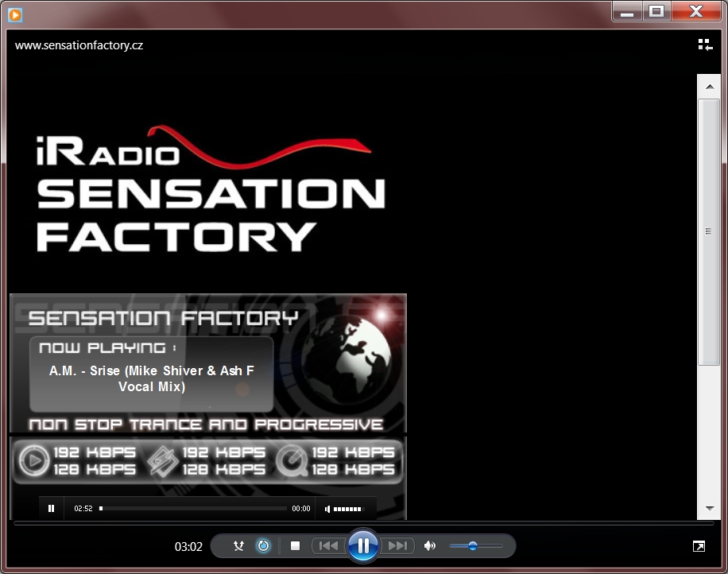Skip to the previous track
The height and width of the screenshot is (574, 728).
[329, 545]
